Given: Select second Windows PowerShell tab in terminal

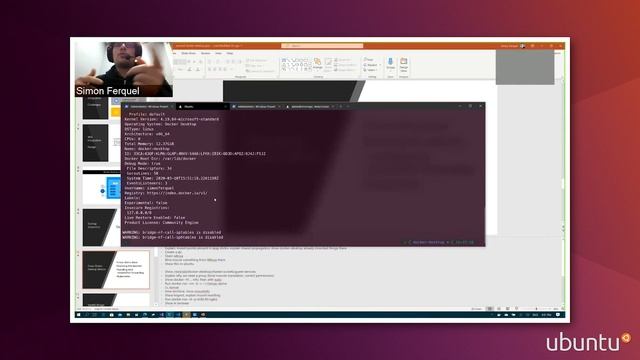Looking at the screenshot, I should click(x=256, y=107).
